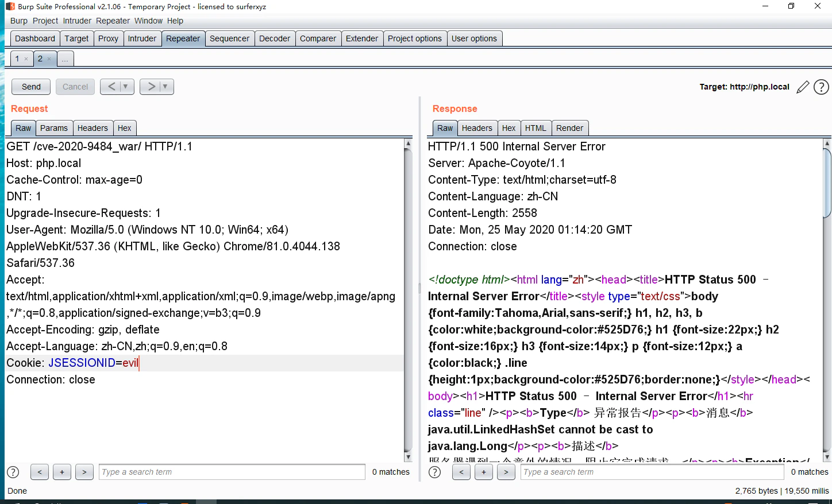Focus the response search term field
This screenshot has height=504, width=832.
tap(653, 472)
